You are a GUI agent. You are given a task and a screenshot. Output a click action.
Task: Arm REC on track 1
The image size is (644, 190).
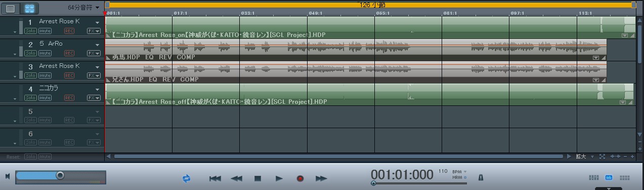tap(69, 31)
